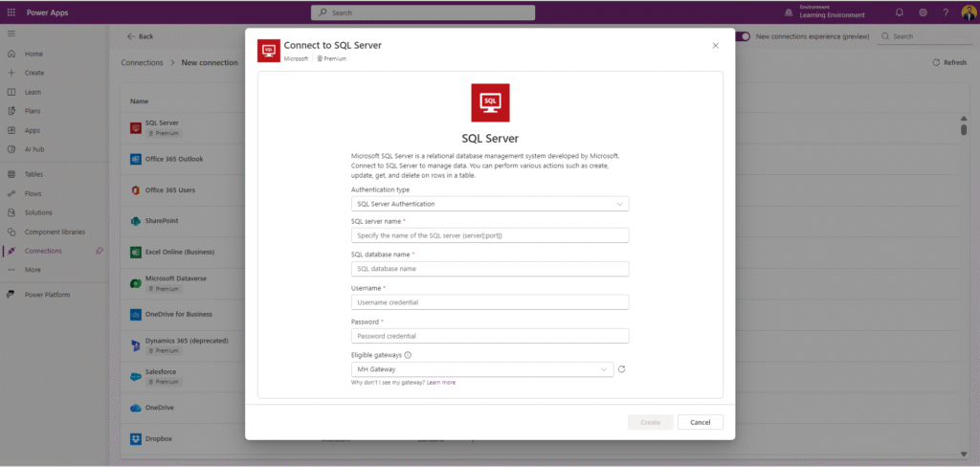Open the notifications bell icon
The height and width of the screenshot is (467, 980).
pyautogui.click(x=899, y=12)
